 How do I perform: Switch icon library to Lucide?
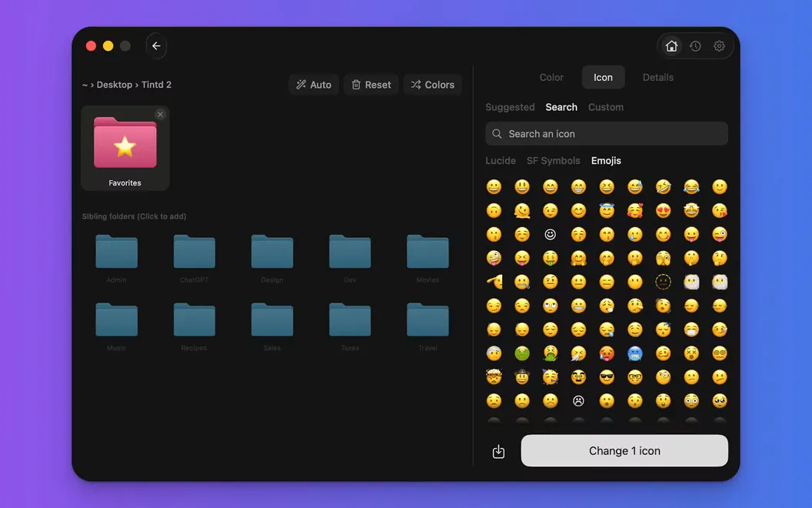pyautogui.click(x=501, y=161)
